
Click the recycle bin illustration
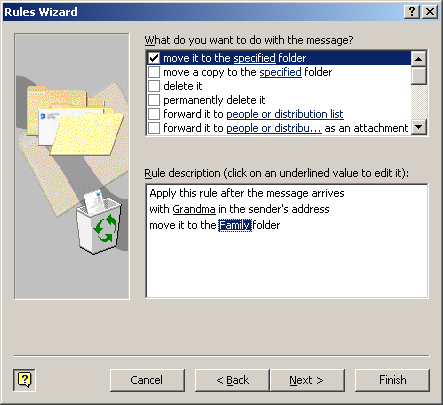[x=99, y=222]
